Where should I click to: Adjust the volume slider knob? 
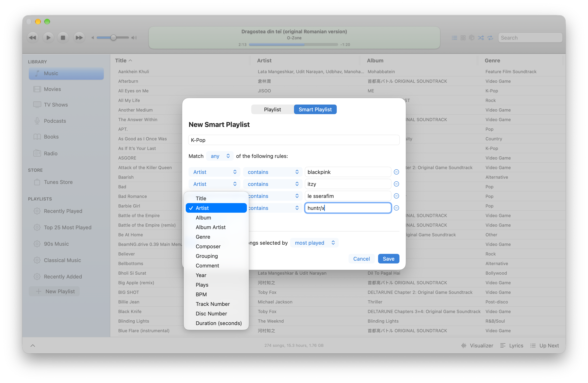click(x=113, y=38)
